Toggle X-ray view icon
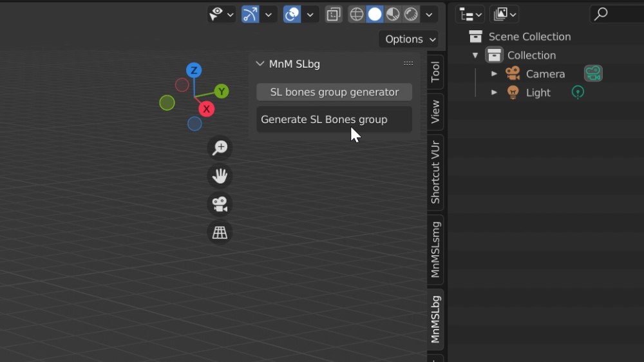Image resolution: width=644 pixels, height=362 pixels. click(x=333, y=14)
